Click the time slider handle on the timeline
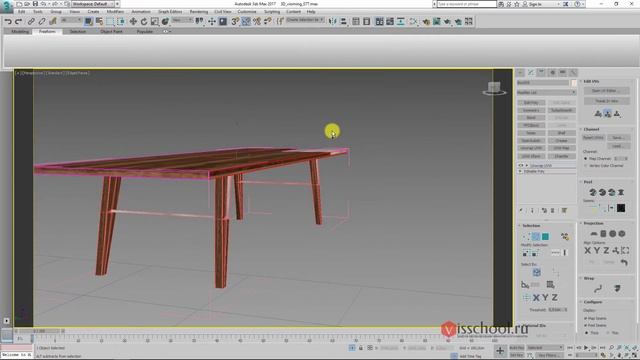The height and width of the screenshot is (360, 640). (39, 331)
